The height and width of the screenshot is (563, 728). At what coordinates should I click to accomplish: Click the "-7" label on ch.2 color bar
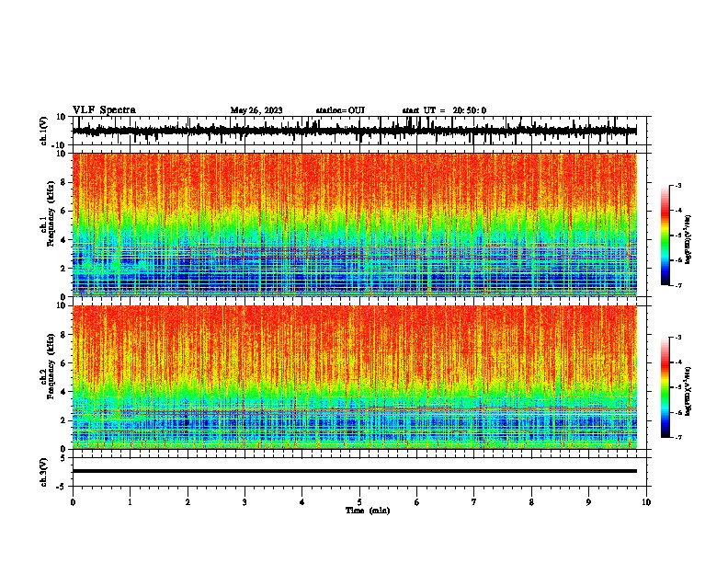677,437
